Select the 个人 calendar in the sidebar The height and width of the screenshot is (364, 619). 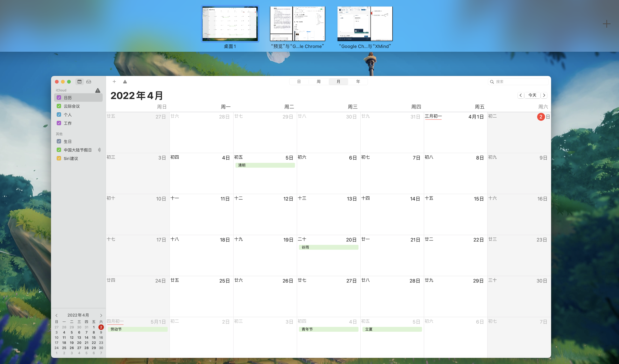(x=78, y=115)
